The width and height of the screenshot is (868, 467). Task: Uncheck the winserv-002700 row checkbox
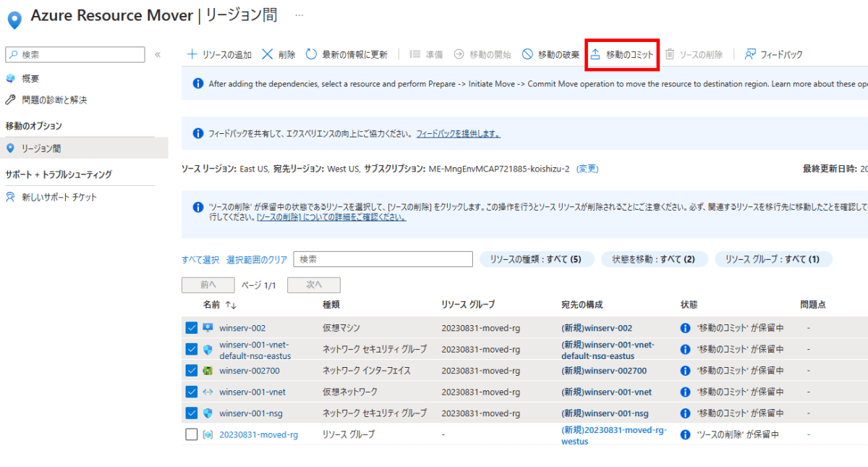pos(192,371)
